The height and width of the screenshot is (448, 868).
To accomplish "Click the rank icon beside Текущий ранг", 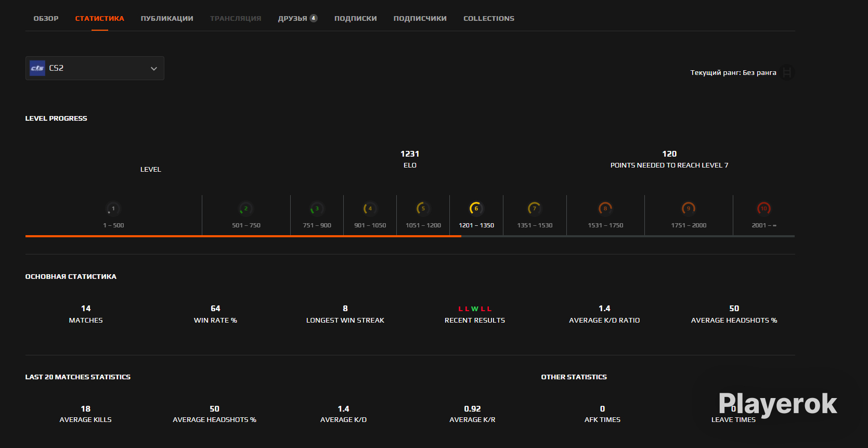I will [x=787, y=73].
